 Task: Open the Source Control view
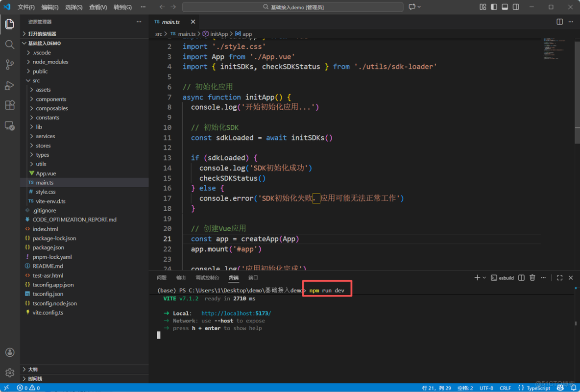click(x=9, y=65)
